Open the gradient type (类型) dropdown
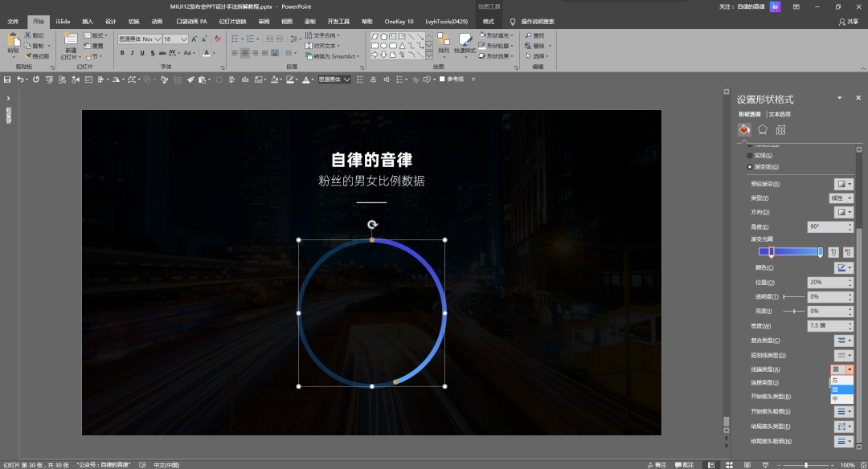The image size is (868, 469). 841,198
